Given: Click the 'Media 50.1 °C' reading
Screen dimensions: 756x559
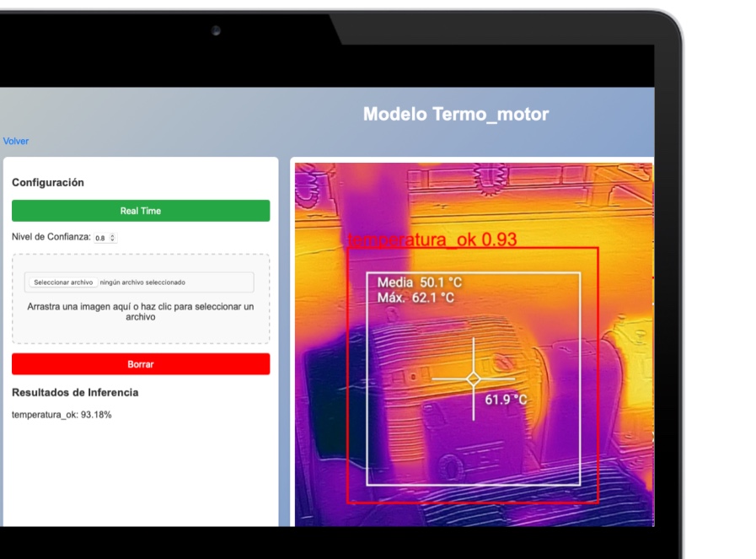Looking at the screenshot, I should [x=420, y=282].
